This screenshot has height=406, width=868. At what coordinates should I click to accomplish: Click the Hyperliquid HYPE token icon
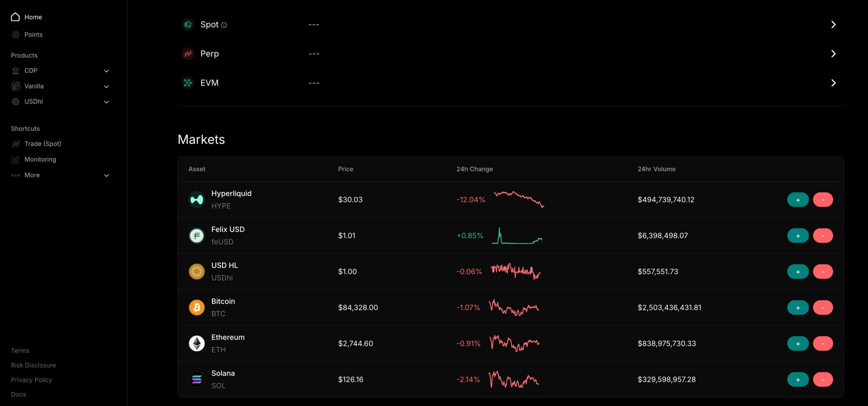tap(197, 200)
